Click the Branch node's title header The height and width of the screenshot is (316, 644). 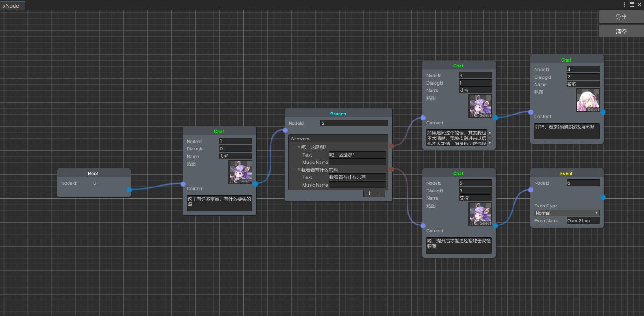(338, 114)
